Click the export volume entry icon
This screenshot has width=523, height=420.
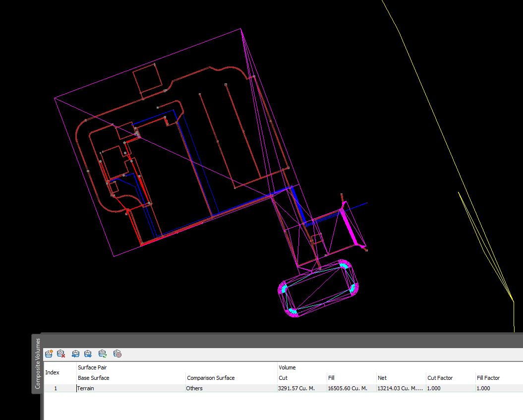[88, 354]
